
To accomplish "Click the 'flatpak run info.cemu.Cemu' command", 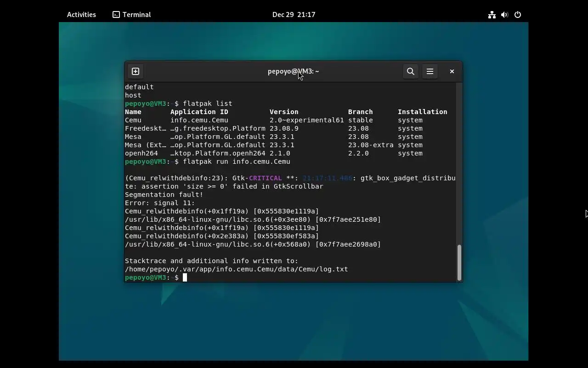I will (237, 161).
